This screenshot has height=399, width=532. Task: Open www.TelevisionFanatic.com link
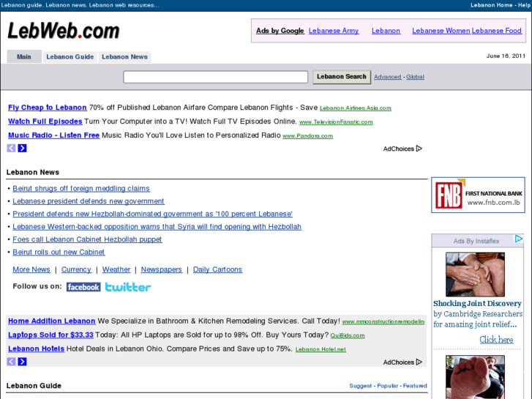pos(336,122)
